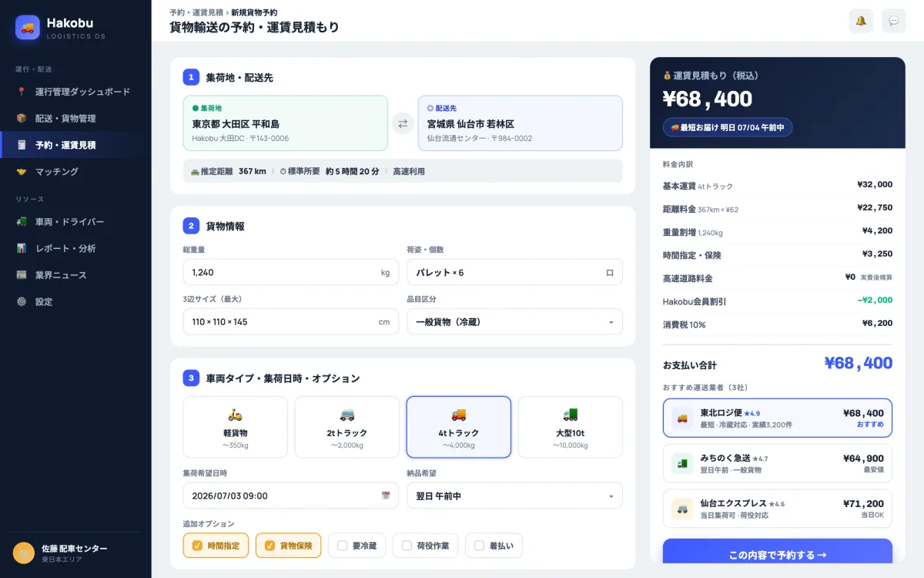Click the calculator icon beside 予約・運賃見積

(22, 145)
